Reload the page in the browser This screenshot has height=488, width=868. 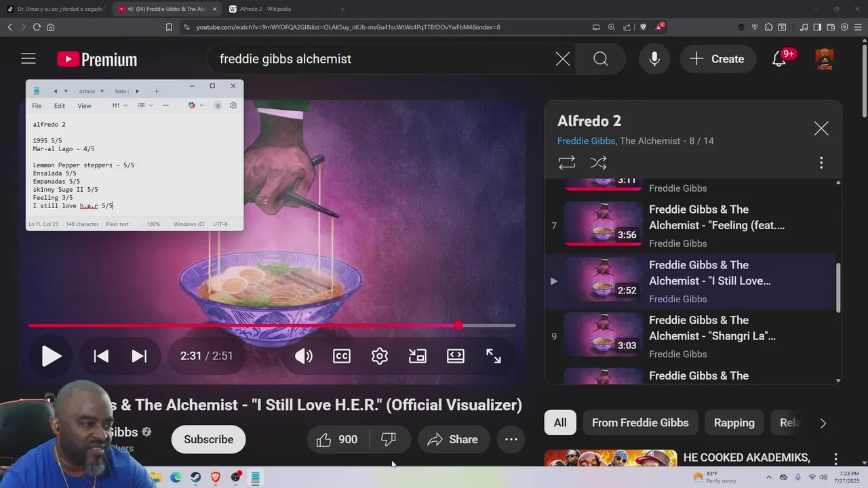[37, 27]
